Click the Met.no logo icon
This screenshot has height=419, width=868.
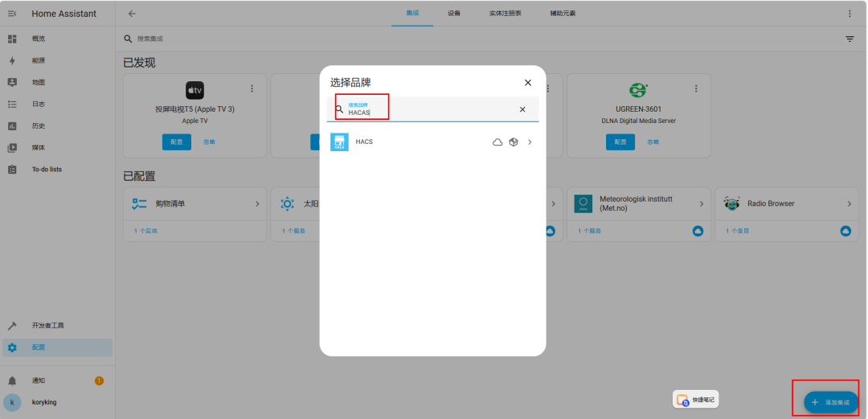coord(583,204)
